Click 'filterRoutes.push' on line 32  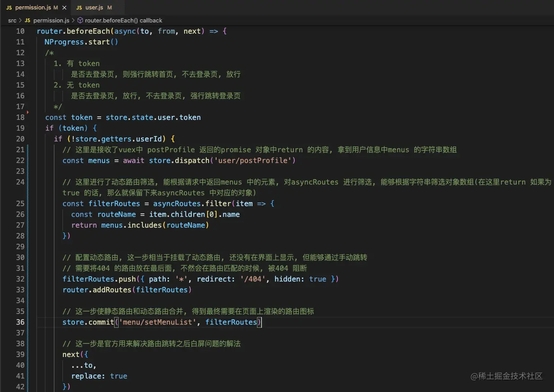click(x=99, y=279)
